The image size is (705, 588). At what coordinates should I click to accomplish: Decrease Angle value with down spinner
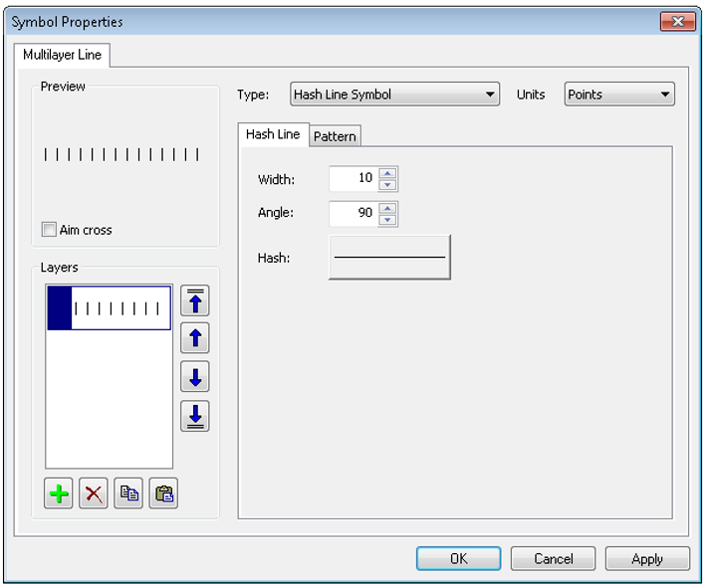pyautogui.click(x=387, y=220)
